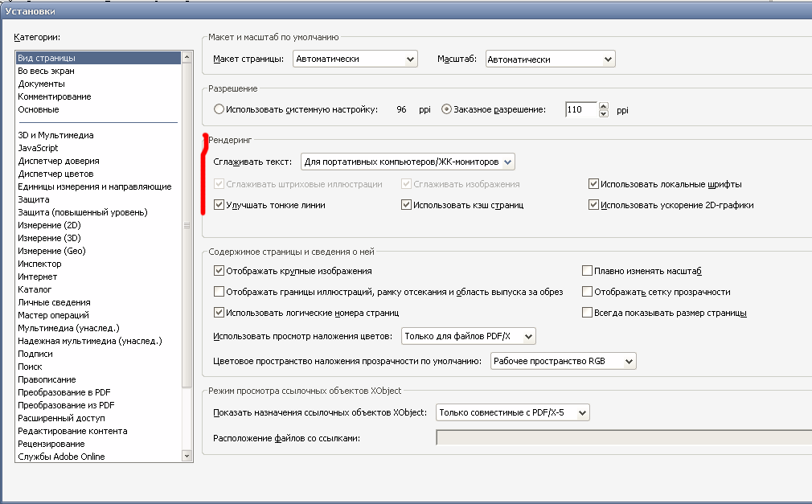Toggle 'Использовать кэш страниц' checkbox

[x=407, y=205]
